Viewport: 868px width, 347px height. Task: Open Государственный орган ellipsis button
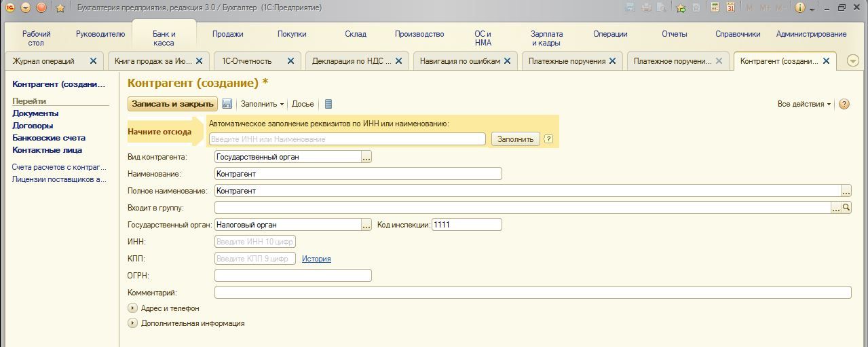[366, 225]
